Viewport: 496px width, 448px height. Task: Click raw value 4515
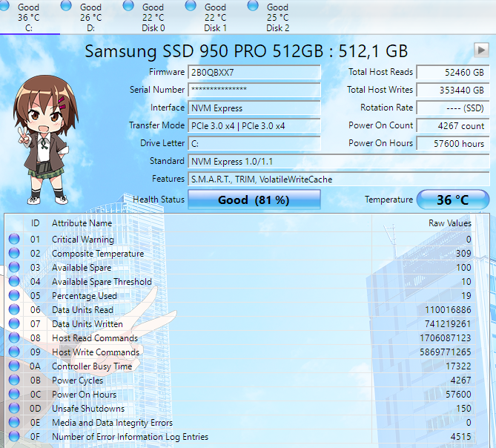coord(460,437)
